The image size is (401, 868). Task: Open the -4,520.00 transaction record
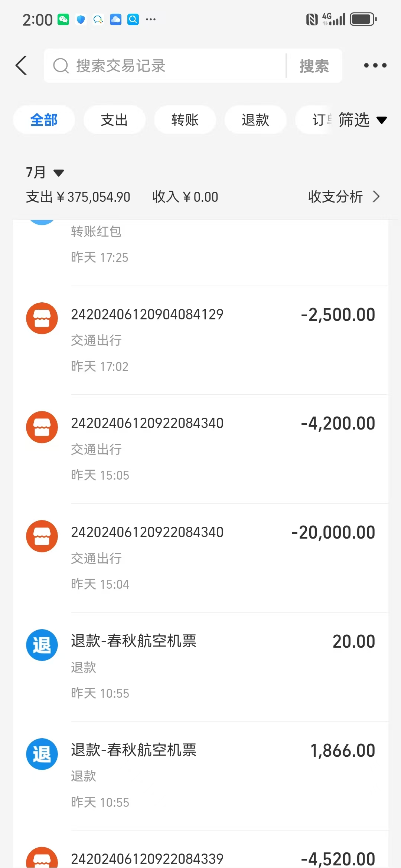click(223, 858)
